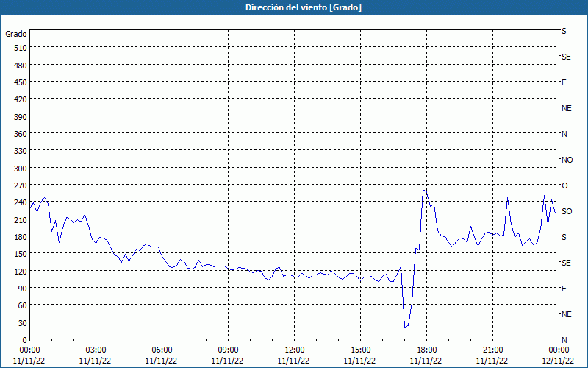Click the 11/11/22 date under 21:00
The height and width of the screenshot is (368, 588).
pos(492,361)
